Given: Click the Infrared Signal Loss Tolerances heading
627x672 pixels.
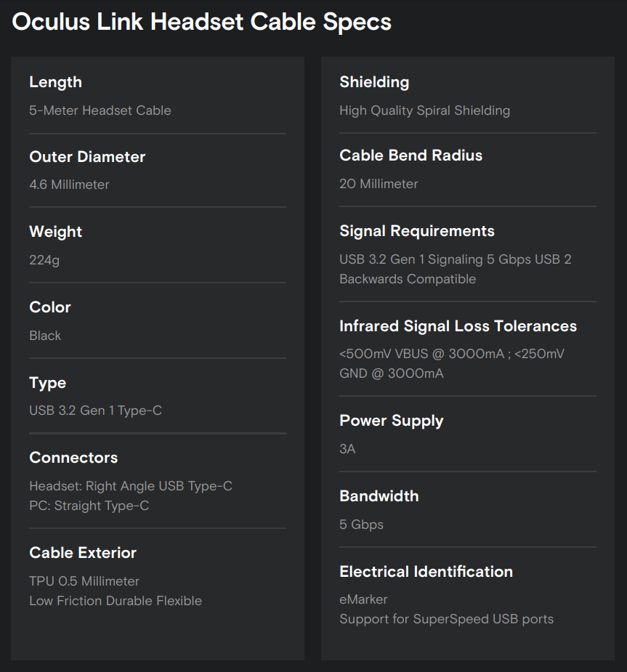Looking at the screenshot, I should pyautogui.click(x=458, y=326).
